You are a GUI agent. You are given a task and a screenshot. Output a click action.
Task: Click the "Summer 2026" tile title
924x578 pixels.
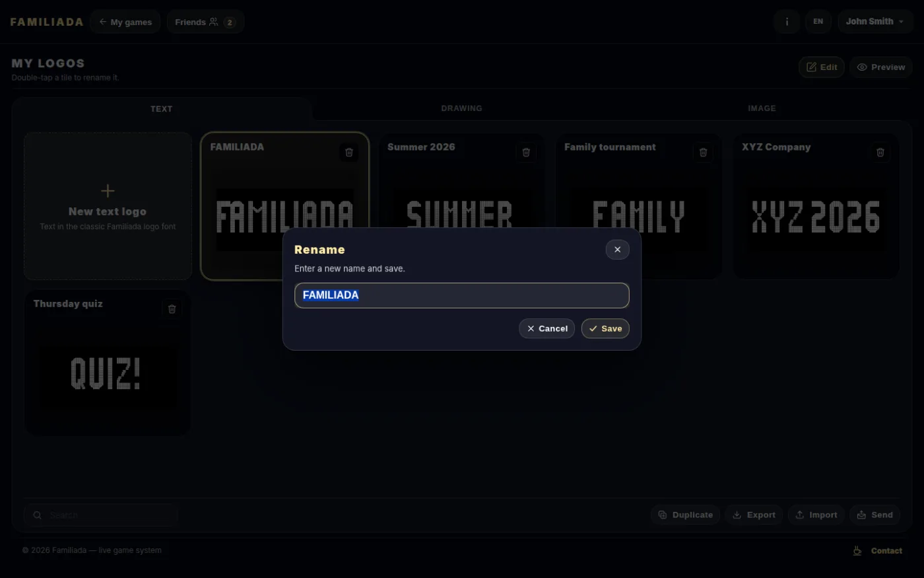(x=421, y=147)
